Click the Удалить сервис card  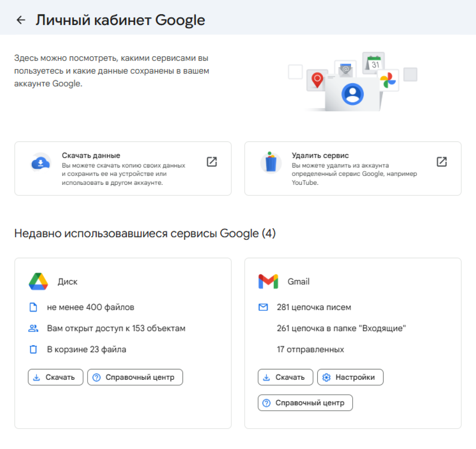353,168
